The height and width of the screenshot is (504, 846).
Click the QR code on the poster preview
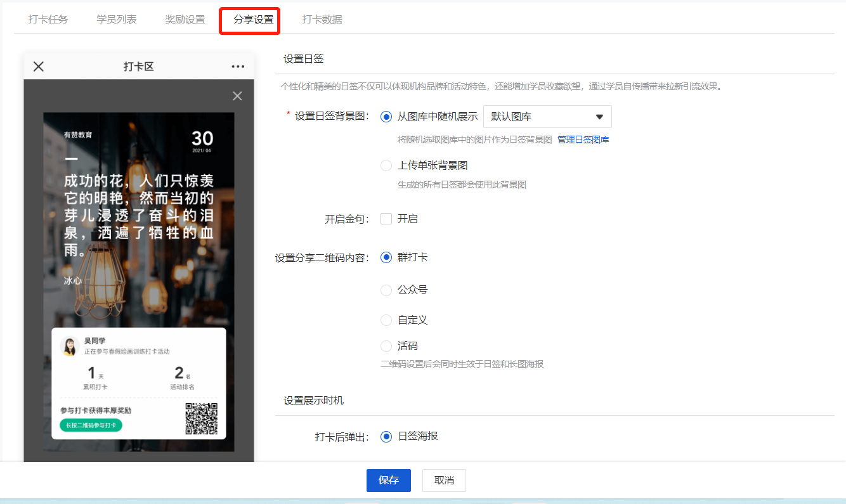[x=201, y=418]
